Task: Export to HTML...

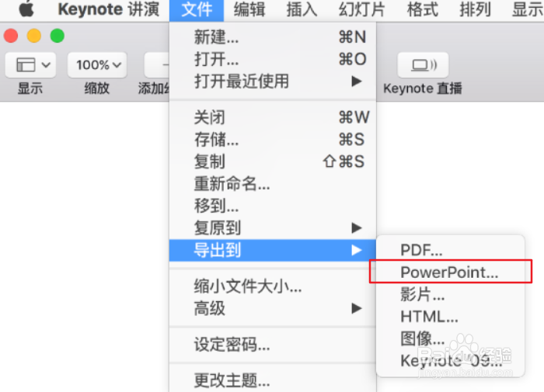Action: [x=450, y=317]
